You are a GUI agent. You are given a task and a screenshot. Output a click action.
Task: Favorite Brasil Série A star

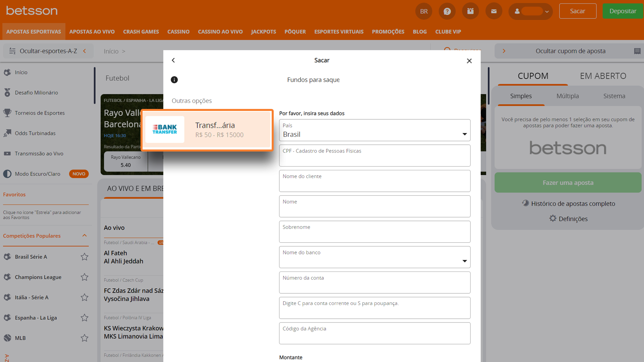[x=85, y=257]
